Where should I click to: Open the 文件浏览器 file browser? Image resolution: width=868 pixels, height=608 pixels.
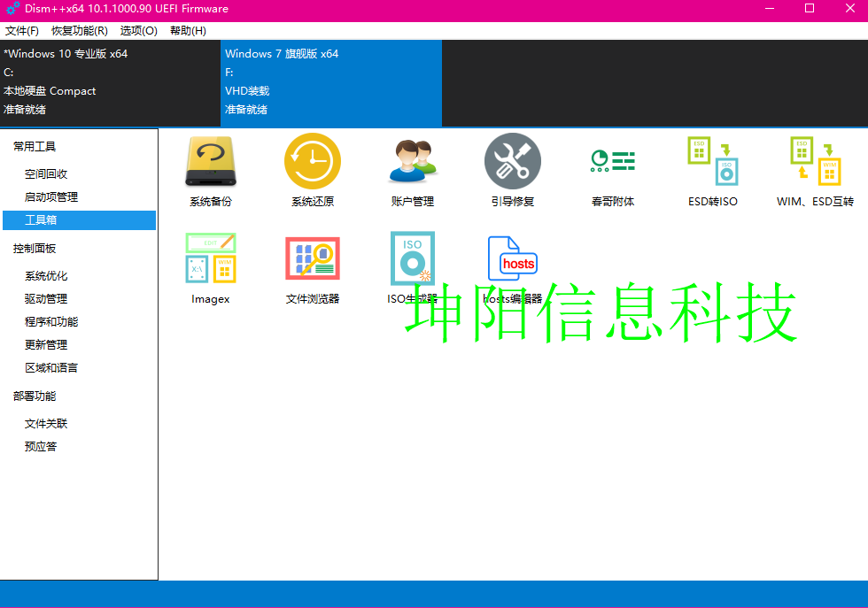point(312,269)
